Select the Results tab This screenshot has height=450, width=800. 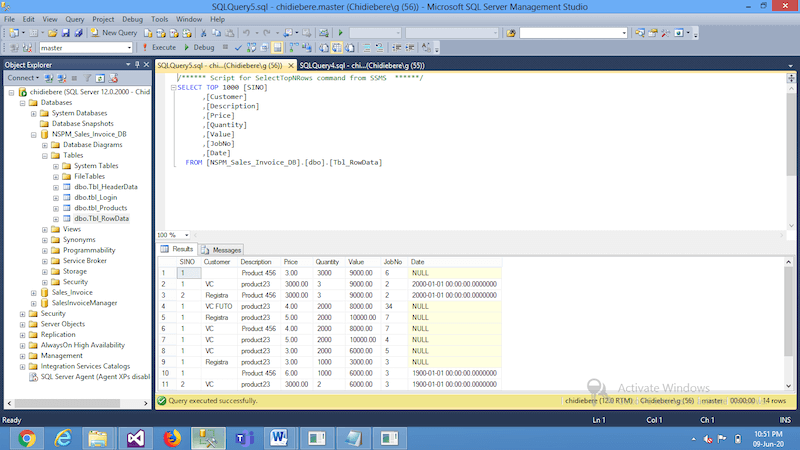tap(177, 249)
